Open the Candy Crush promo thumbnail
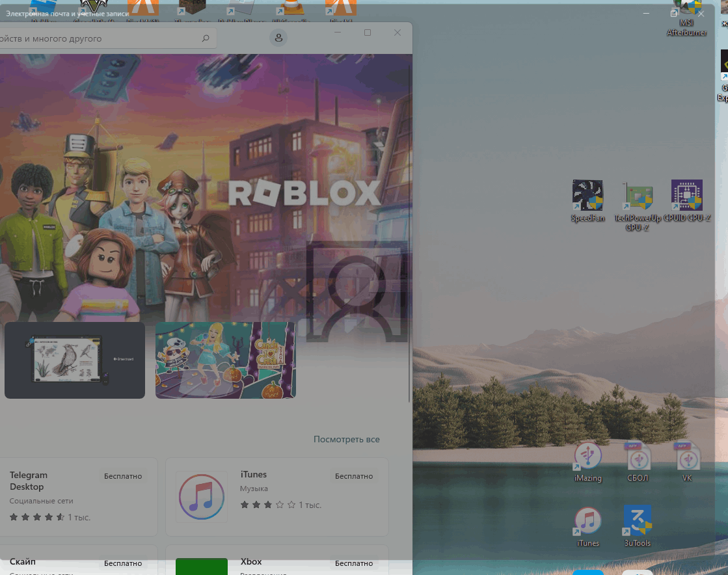Screen dimensions: 728x575 pyautogui.click(x=226, y=360)
